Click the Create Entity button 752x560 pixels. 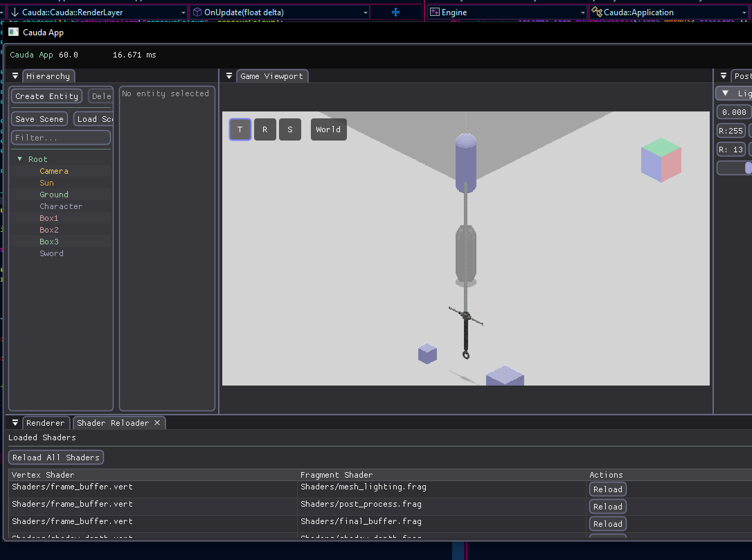tap(46, 96)
